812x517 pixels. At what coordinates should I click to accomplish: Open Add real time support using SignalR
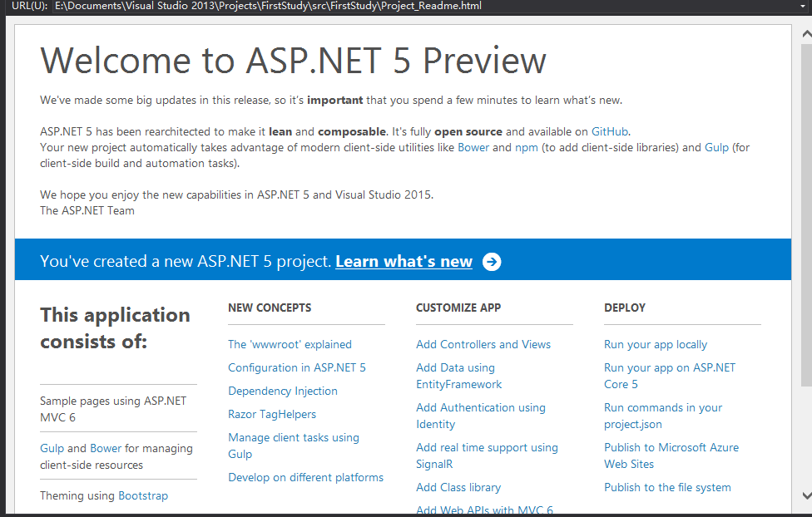(x=487, y=455)
